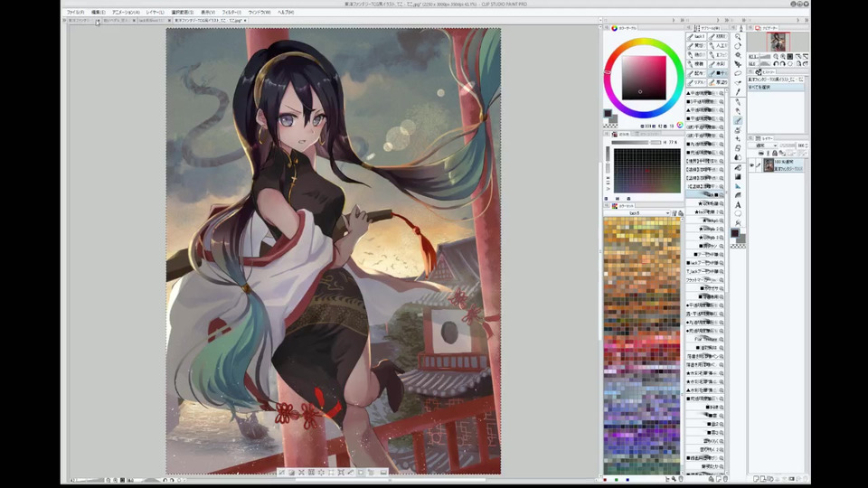Select the Airbrush tool
The width and height of the screenshot is (868, 488).
point(738,130)
